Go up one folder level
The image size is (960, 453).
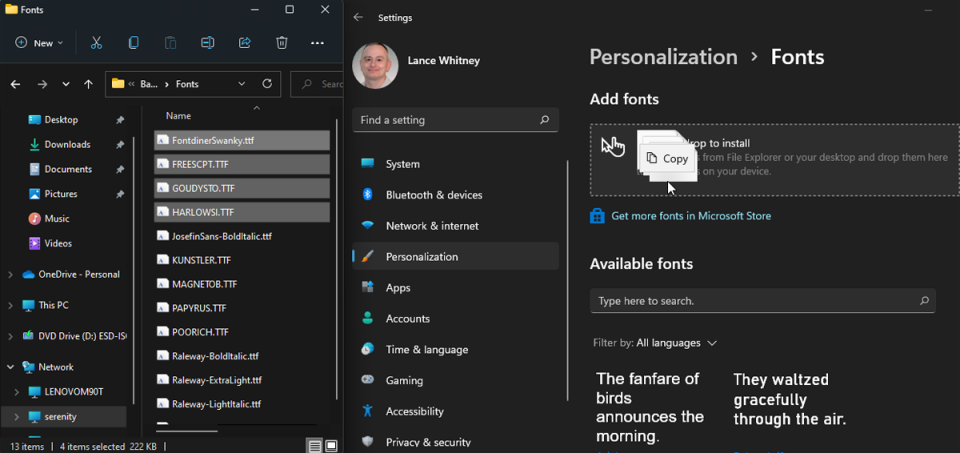tap(88, 84)
